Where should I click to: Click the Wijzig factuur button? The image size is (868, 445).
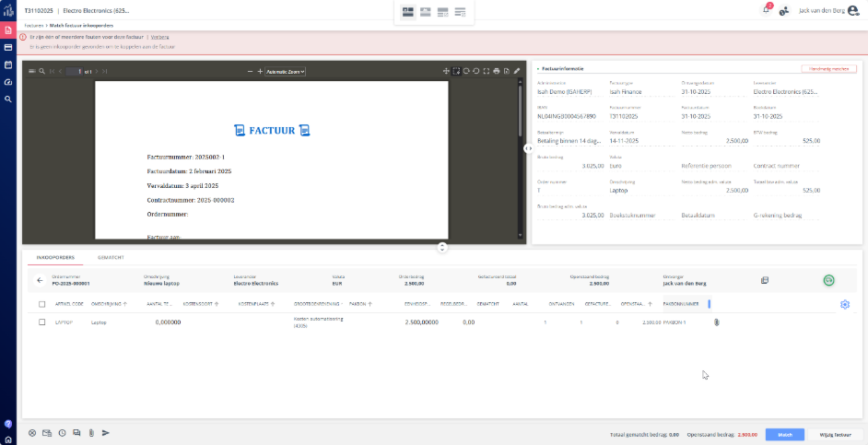835,433
